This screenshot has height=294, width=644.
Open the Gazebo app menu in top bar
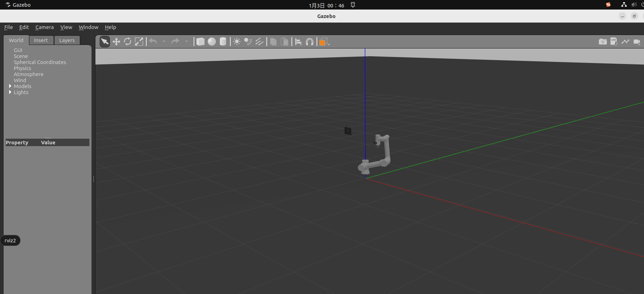click(18, 5)
